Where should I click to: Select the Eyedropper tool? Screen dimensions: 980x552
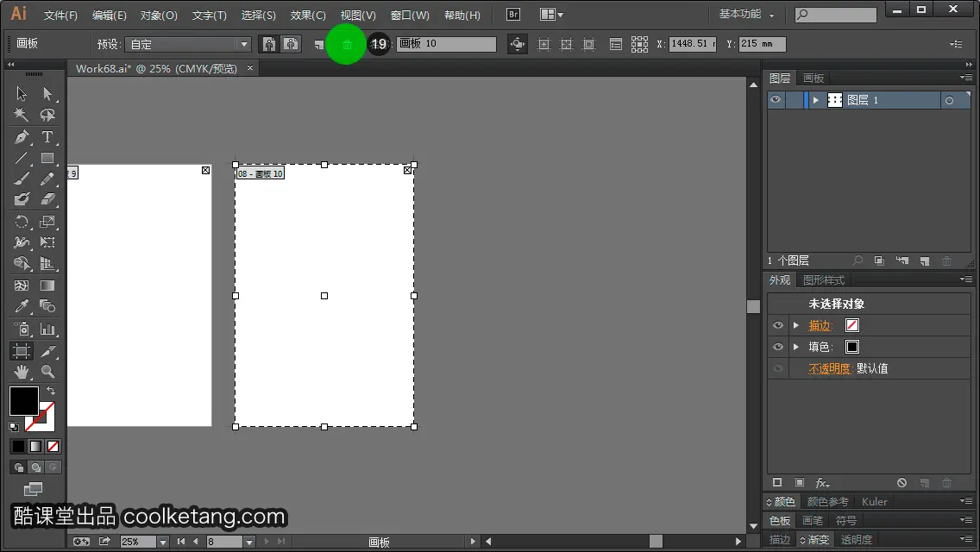coord(22,306)
